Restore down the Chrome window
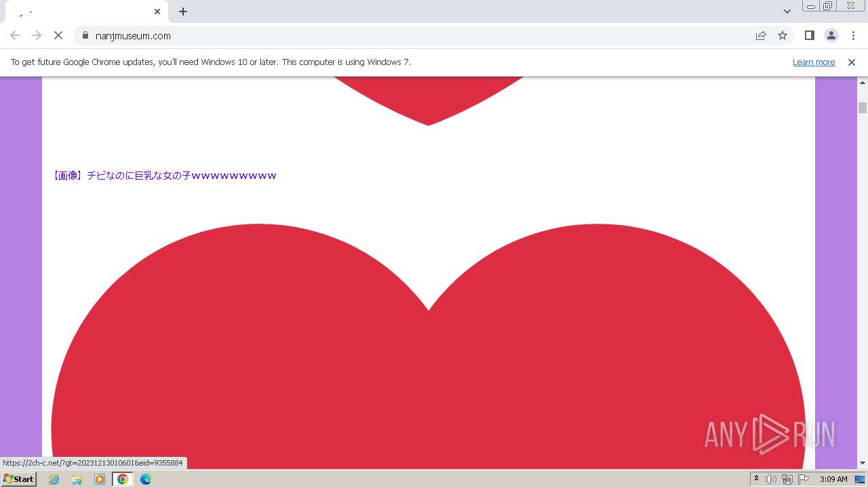The height and width of the screenshot is (488, 868). [x=828, y=6]
